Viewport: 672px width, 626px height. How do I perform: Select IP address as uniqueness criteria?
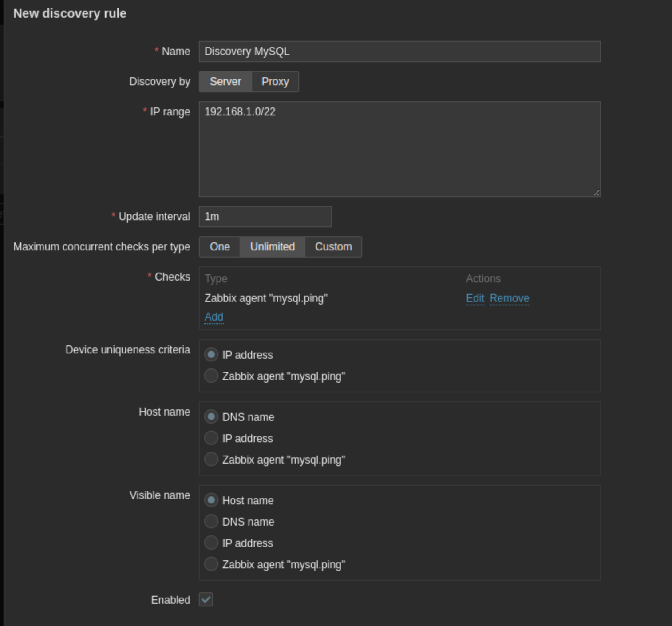[211, 355]
